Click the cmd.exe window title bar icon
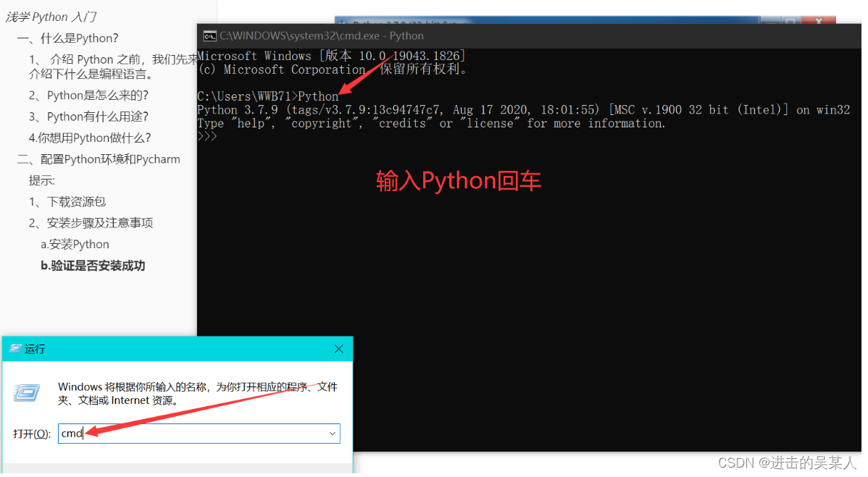 coord(210,36)
